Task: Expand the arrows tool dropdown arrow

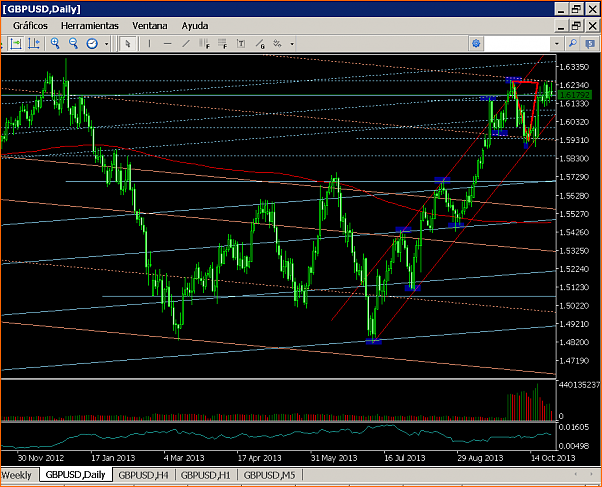Action: [x=292, y=44]
